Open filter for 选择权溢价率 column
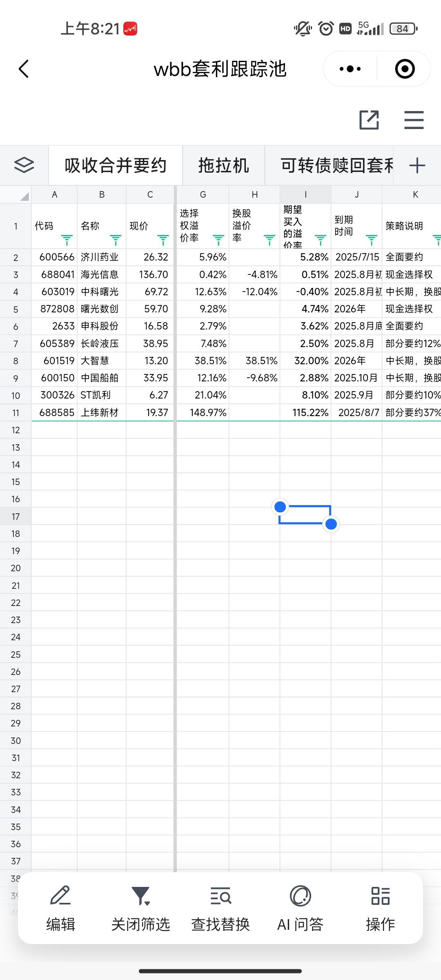441x980 pixels. coord(218,240)
